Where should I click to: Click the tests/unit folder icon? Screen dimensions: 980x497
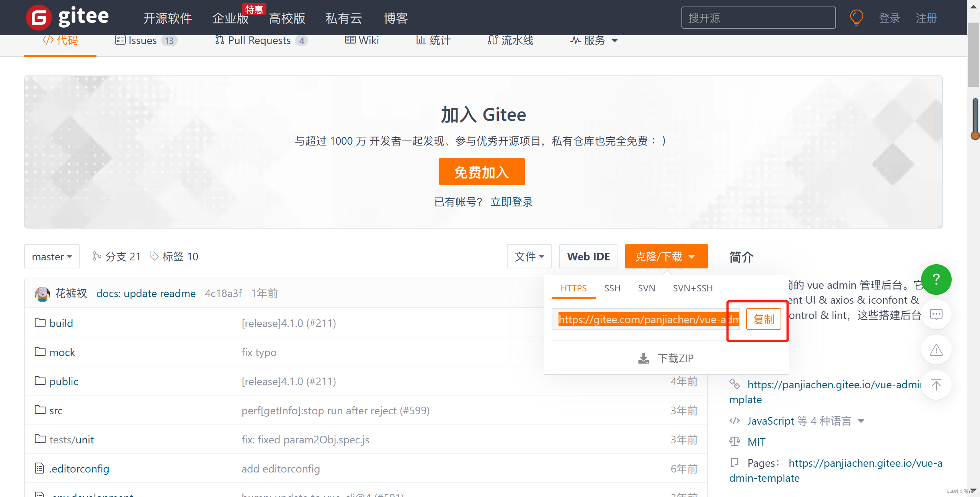[40, 439]
